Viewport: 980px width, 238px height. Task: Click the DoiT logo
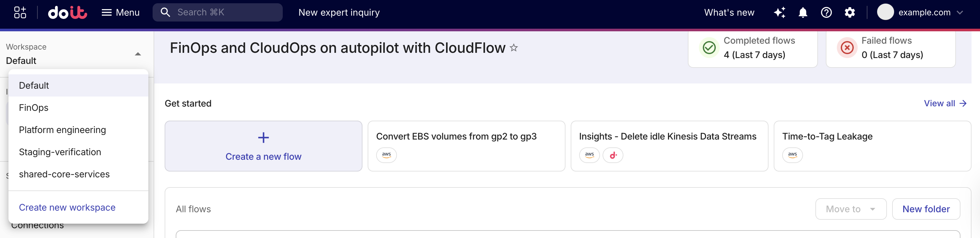click(x=67, y=12)
